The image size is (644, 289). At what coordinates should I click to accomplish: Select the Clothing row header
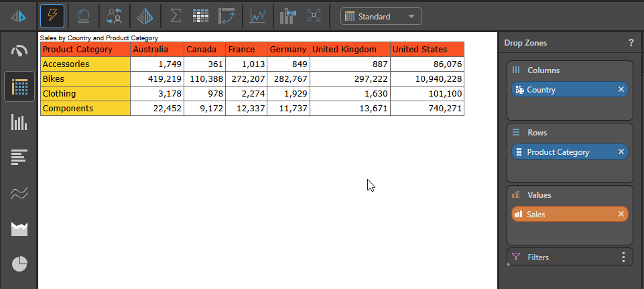[85, 94]
